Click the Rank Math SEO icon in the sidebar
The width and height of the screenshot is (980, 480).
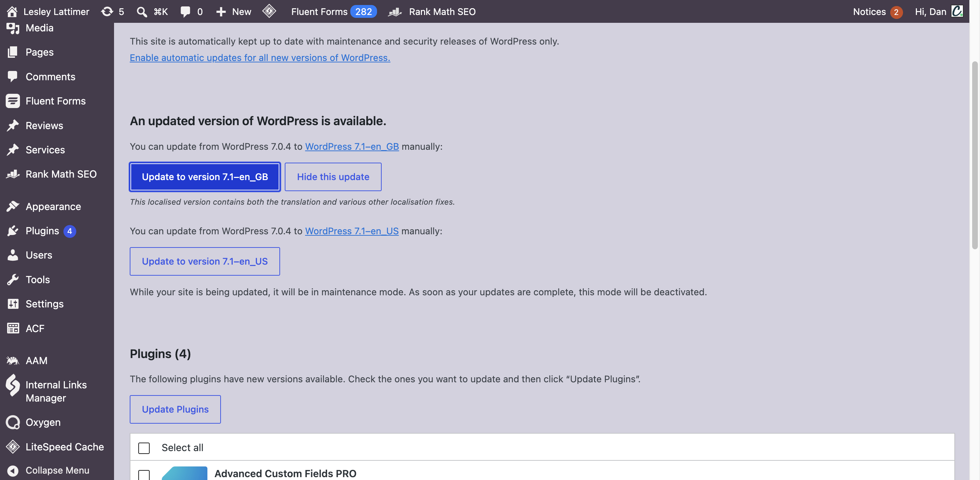click(x=12, y=174)
